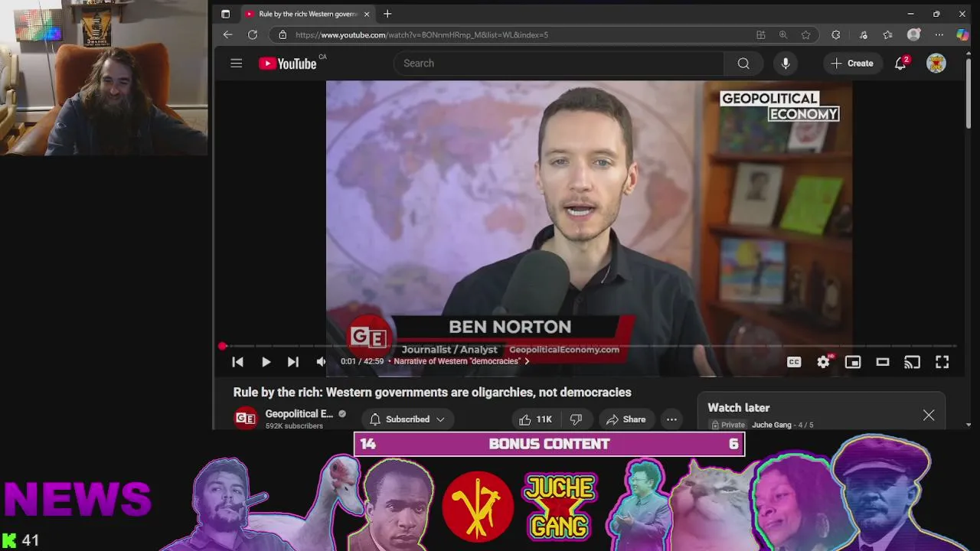The width and height of the screenshot is (980, 551).
Task: Click the 0:01 / 42:59 time display
Action: pyautogui.click(x=362, y=361)
